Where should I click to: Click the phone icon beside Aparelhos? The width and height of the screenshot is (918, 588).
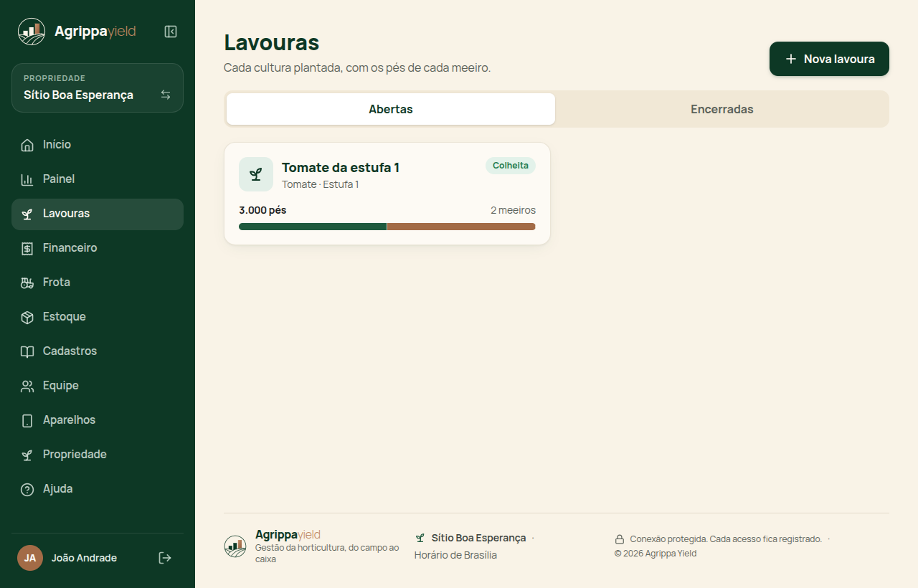click(x=27, y=420)
